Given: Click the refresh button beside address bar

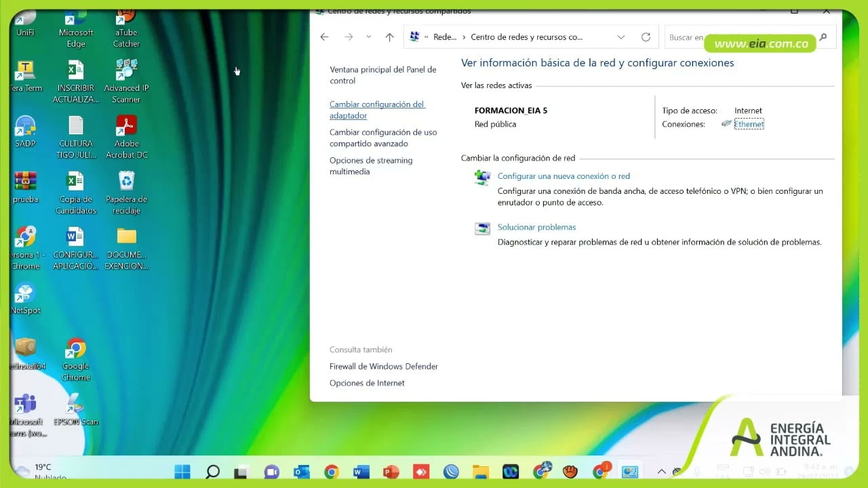Looking at the screenshot, I should tap(646, 37).
